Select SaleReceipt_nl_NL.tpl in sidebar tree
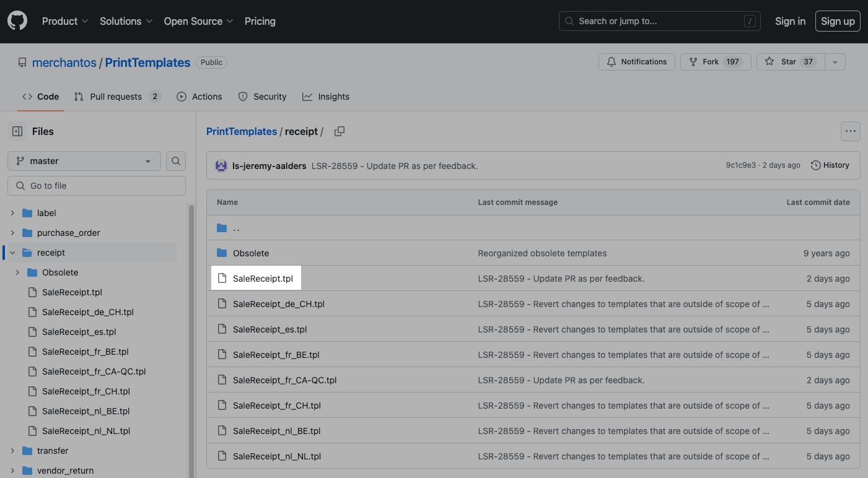Screen dimensions: 868x478 [x=86, y=431]
